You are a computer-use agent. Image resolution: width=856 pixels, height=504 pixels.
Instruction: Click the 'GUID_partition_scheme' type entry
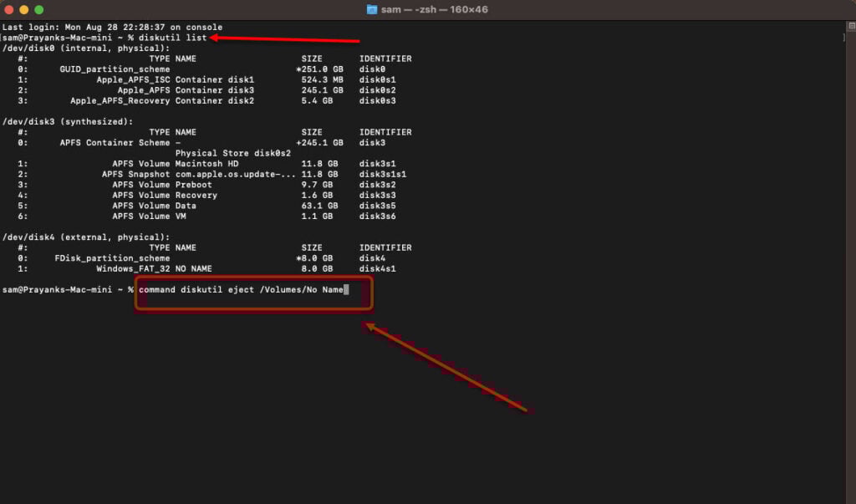115,69
